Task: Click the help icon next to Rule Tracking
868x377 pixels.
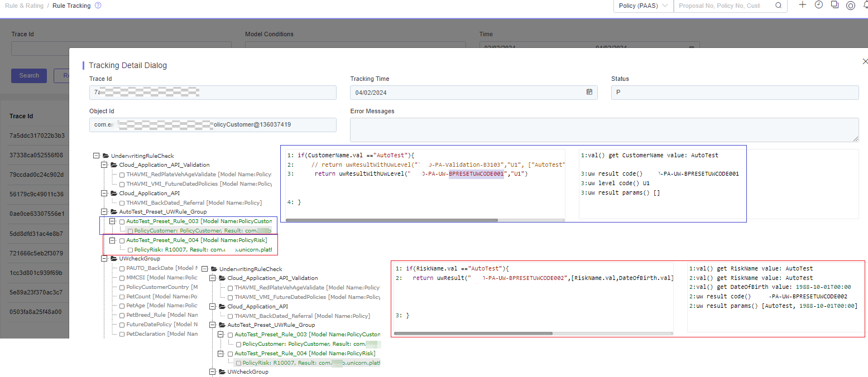Action: point(98,6)
